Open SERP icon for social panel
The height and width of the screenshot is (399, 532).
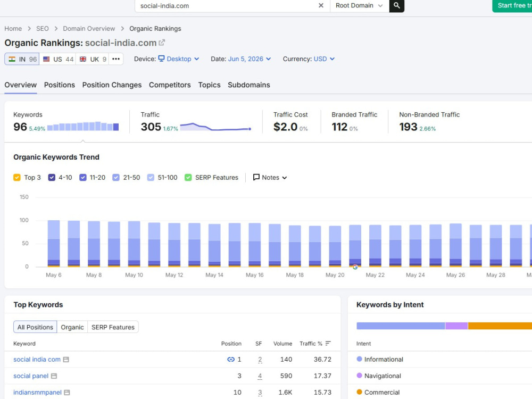tap(54, 376)
